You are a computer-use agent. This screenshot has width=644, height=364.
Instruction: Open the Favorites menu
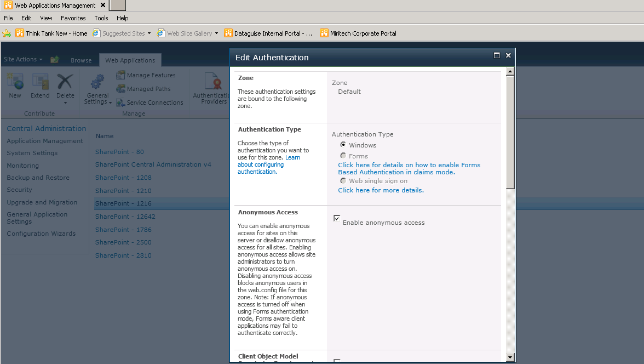(73, 18)
